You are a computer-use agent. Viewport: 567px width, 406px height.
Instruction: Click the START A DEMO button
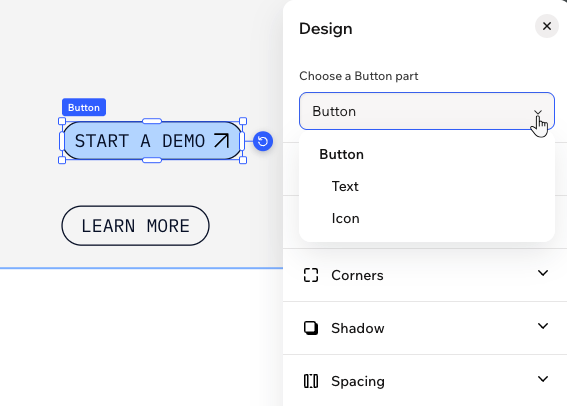(x=152, y=141)
